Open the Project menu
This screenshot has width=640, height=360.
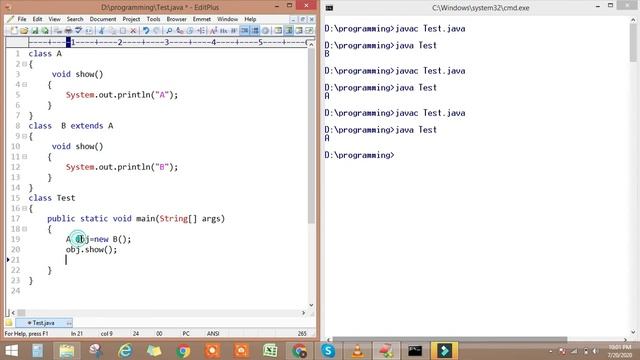pyautogui.click(x=131, y=19)
